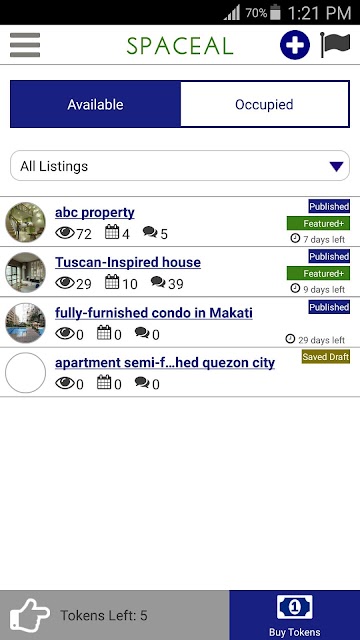Viewport: 360px width, 640px height.
Task: Tap the flag icon in header
Action: coord(335,45)
